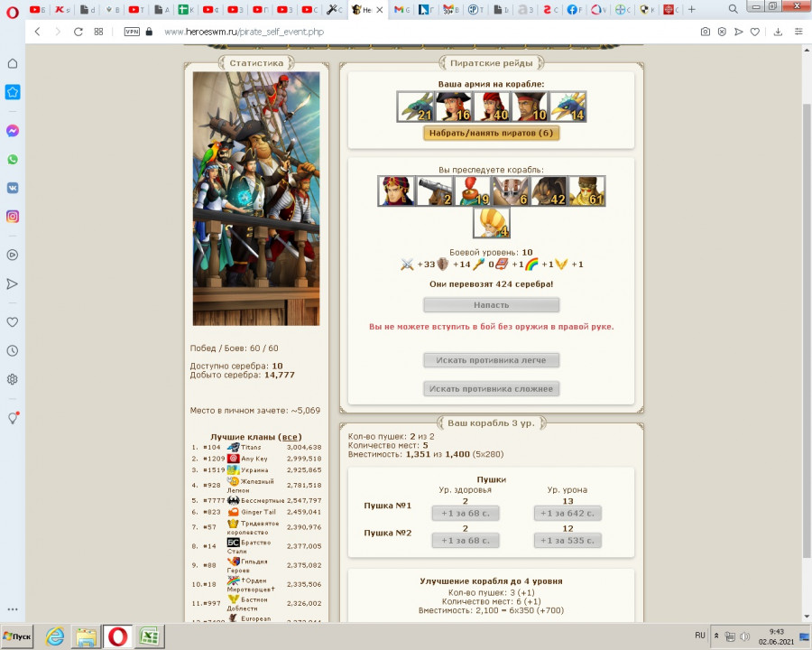Open the heart icon in the sidebar
This screenshot has width=812, height=650.
click(13, 322)
